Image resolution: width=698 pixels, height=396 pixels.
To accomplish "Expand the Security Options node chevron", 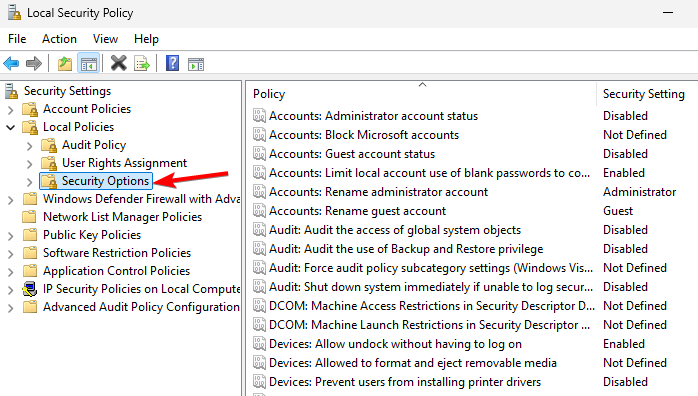I will pos(29,182).
